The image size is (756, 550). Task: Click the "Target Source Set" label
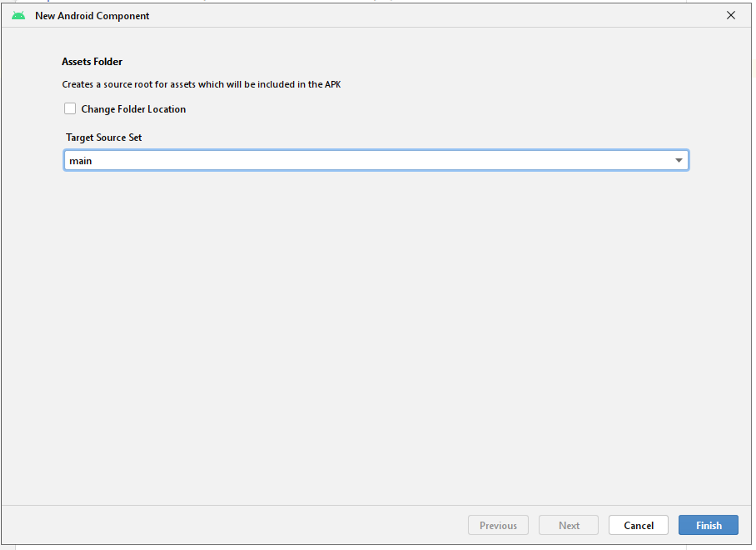point(104,137)
